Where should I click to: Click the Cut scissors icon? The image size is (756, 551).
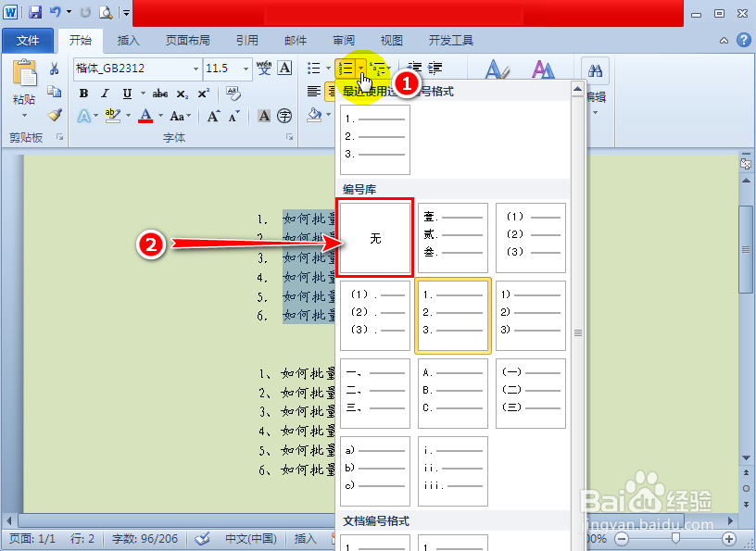[x=55, y=69]
